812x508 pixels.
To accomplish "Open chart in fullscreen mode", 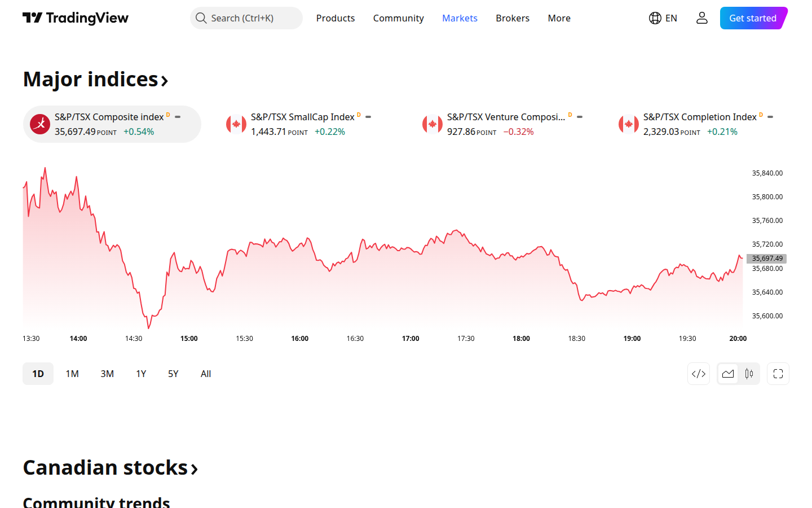I will [778, 374].
